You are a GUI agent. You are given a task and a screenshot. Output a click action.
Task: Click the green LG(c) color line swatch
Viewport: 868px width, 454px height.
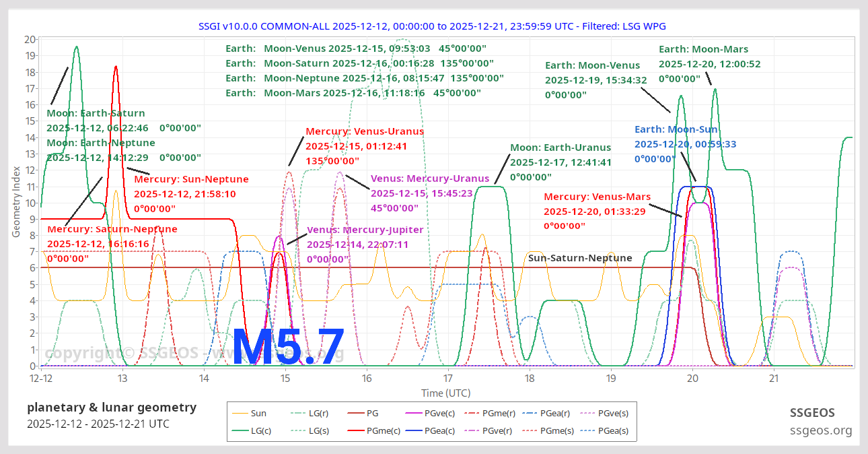(240, 429)
